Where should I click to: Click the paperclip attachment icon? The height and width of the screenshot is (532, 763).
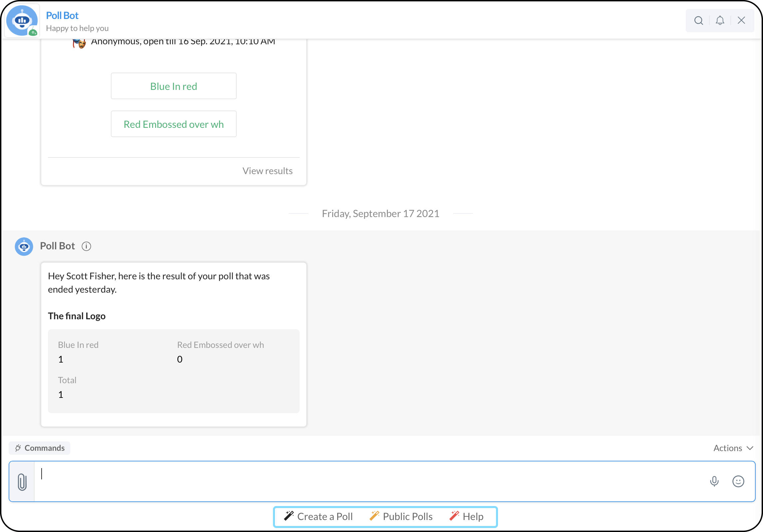[22, 482]
